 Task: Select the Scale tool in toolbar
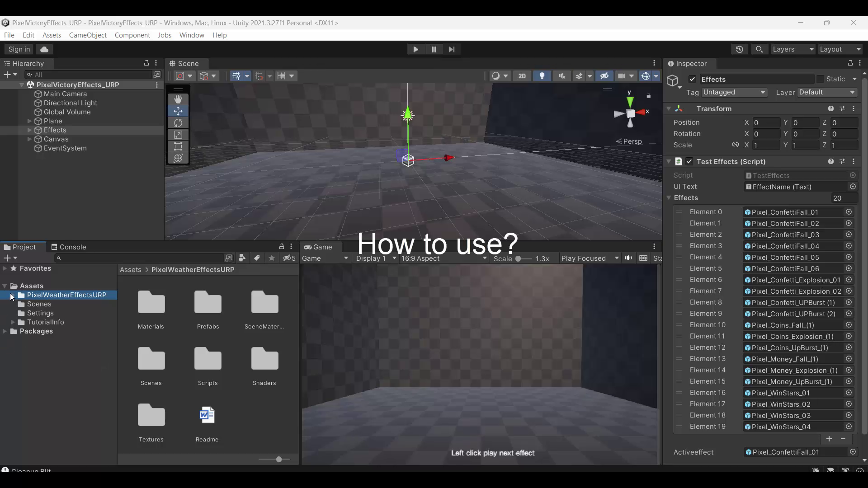(178, 135)
